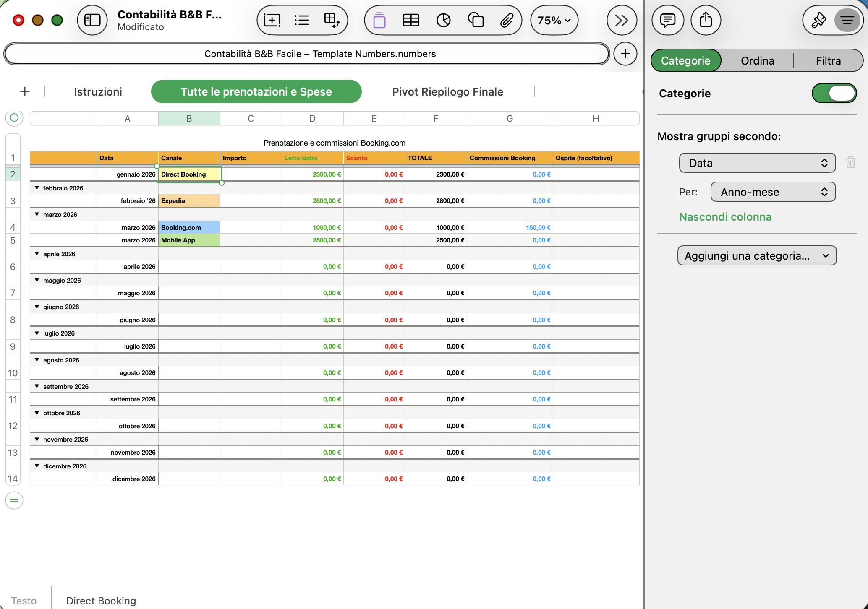Open the comment bubble icon
This screenshot has height=609, width=868.
coord(667,20)
